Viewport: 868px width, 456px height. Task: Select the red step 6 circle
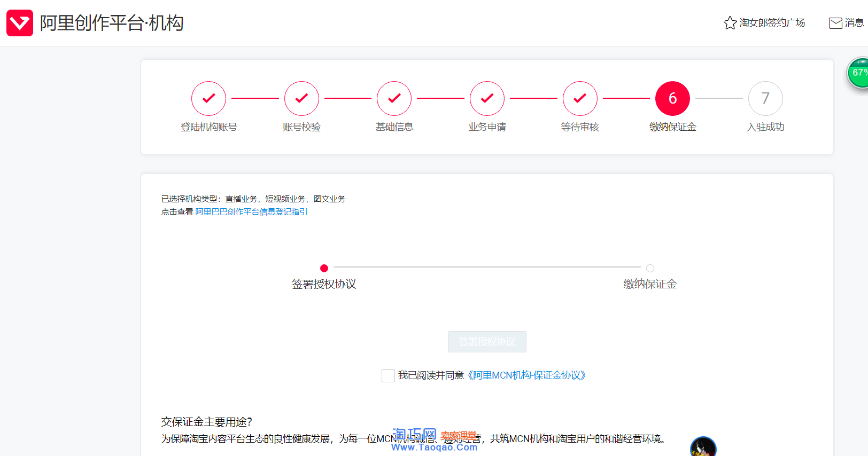coord(672,98)
